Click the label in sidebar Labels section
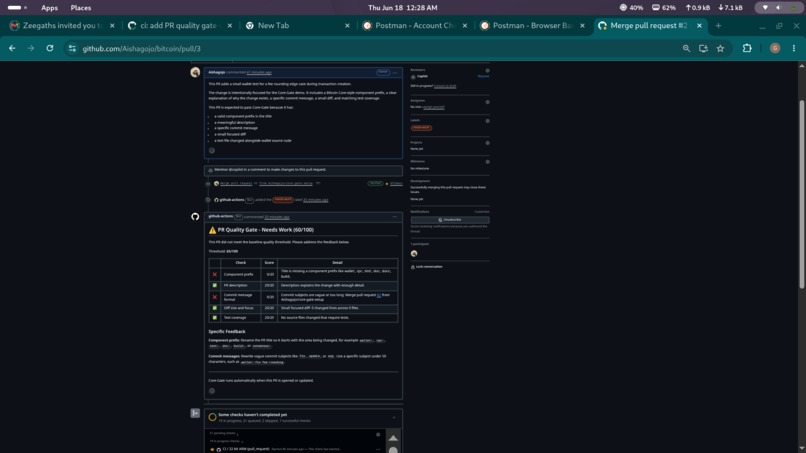806x453 pixels. tap(421, 128)
